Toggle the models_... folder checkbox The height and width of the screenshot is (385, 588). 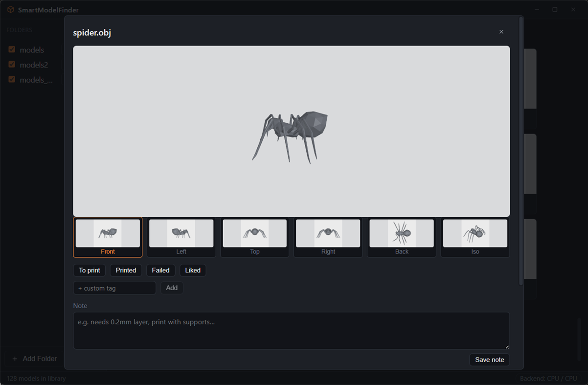[x=12, y=79]
